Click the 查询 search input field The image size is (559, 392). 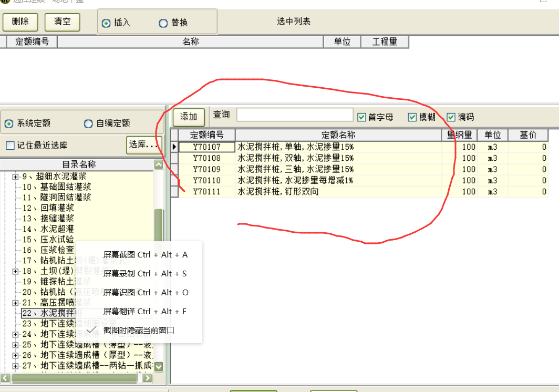point(295,115)
